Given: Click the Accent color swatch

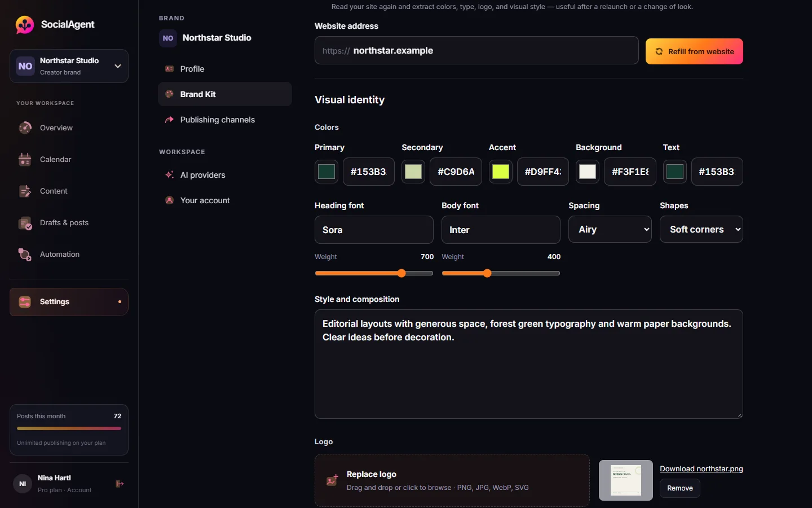Looking at the screenshot, I should [501, 172].
